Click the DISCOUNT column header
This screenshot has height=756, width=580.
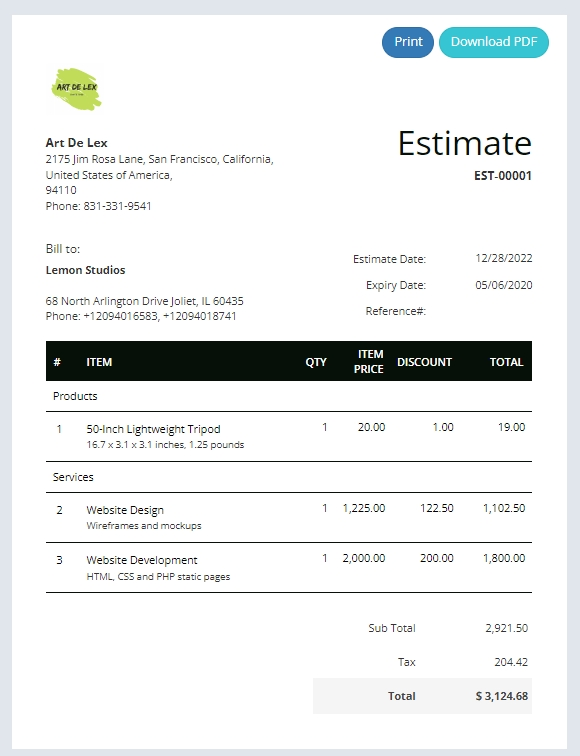[424, 362]
